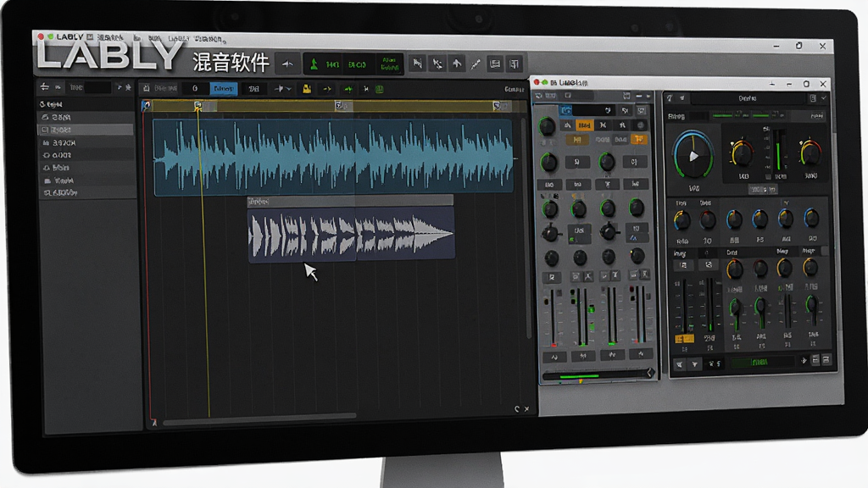Click the yellow lock icon in track toolbar
The height and width of the screenshot is (488, 868).
click(307, 88)
